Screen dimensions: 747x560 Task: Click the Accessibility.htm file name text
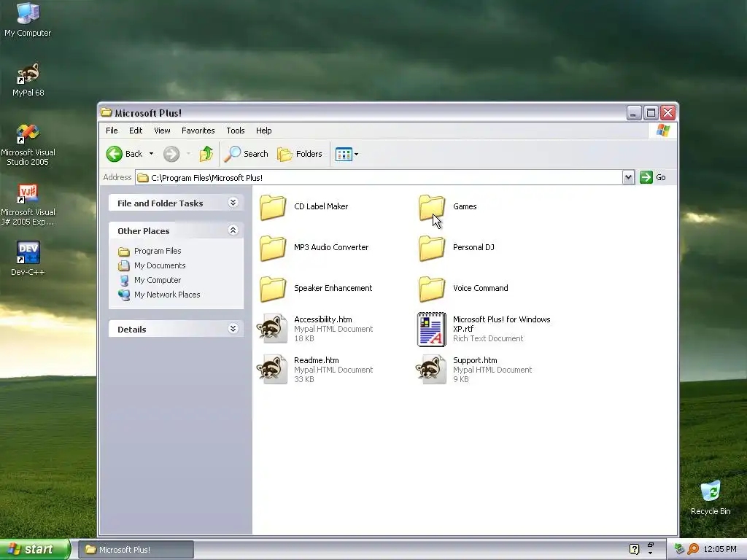(x=323, y=319)
